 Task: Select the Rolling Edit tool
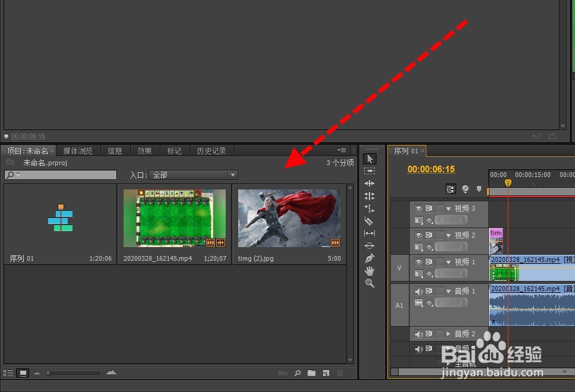click(x=369, y=196)
